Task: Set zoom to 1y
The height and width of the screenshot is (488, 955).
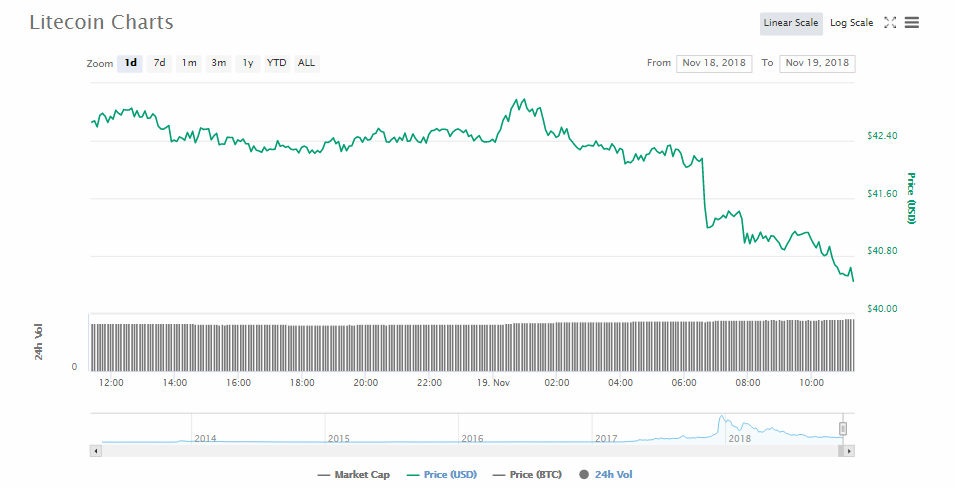Action: tap(248, 63)
